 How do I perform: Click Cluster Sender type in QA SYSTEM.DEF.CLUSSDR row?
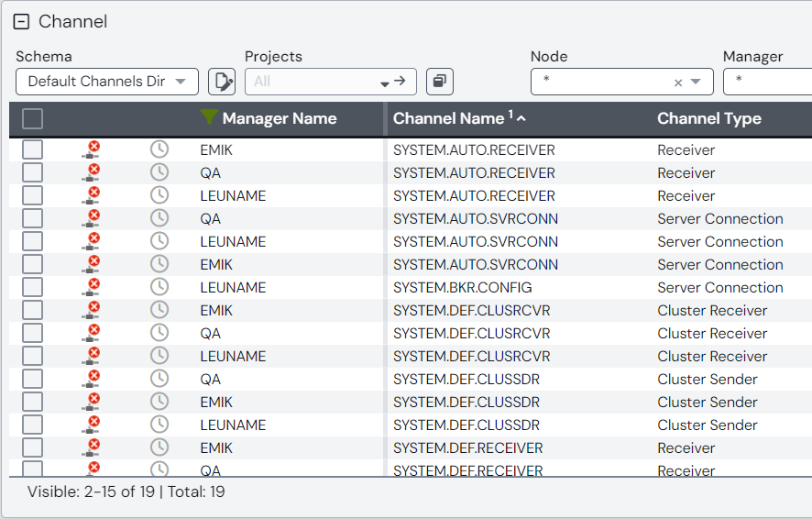coord(708,379)
